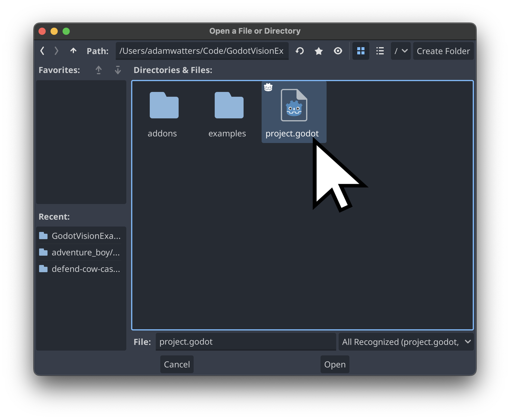
Task: Open the drive selector dropdown
Action: pyautogui.click(x=401, y=51)
